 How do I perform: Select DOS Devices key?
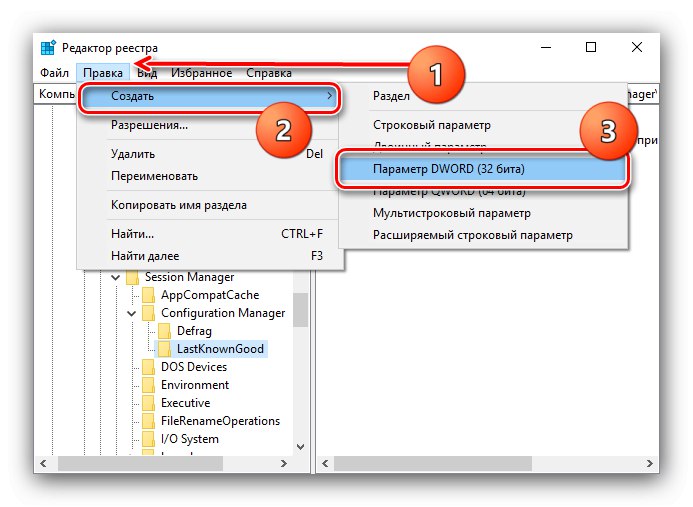[194, 367]
